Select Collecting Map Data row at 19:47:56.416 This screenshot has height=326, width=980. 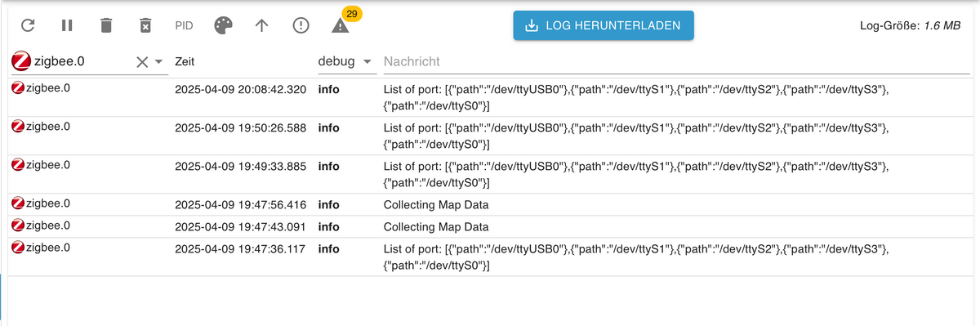pos(490,204)
